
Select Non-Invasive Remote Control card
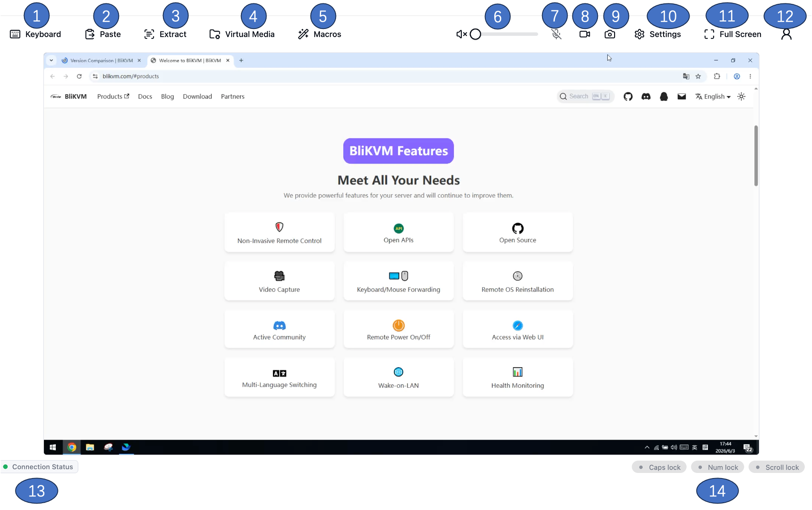[x=279, y=232]
